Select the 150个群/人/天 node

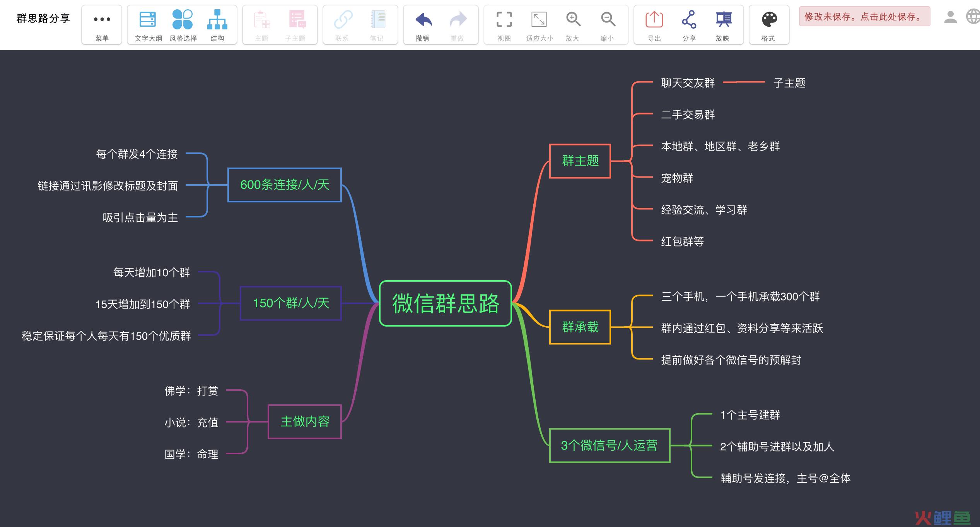tap(291, 303)
